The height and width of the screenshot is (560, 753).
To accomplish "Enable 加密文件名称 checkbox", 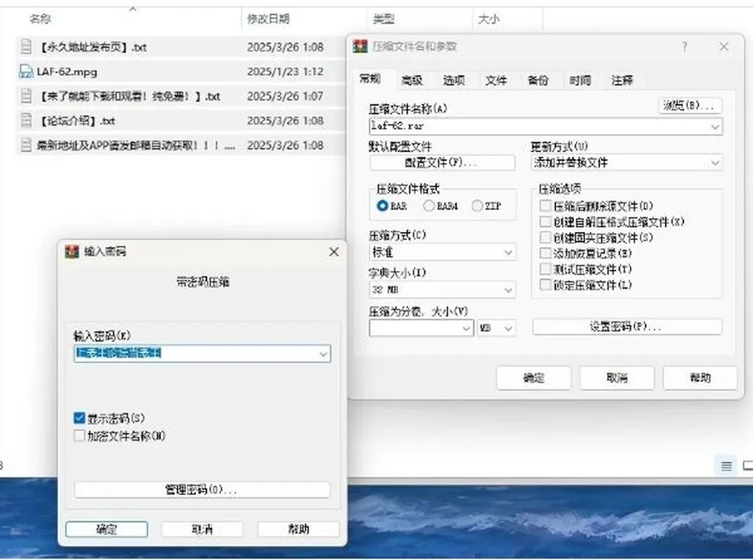I will [79, 435].
